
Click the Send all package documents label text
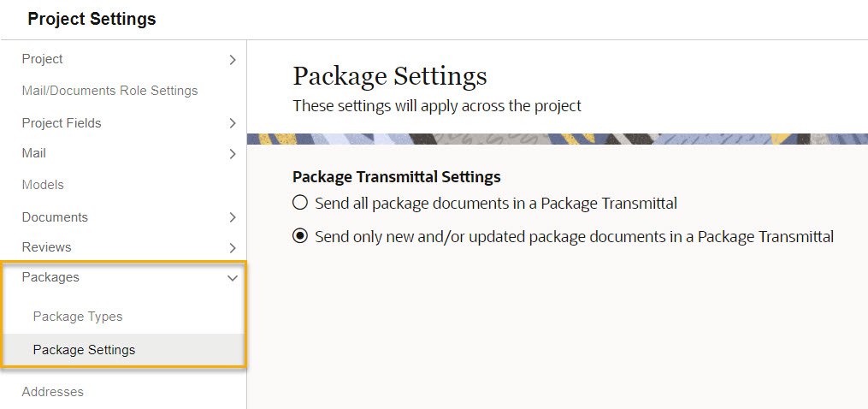point(496,204)
